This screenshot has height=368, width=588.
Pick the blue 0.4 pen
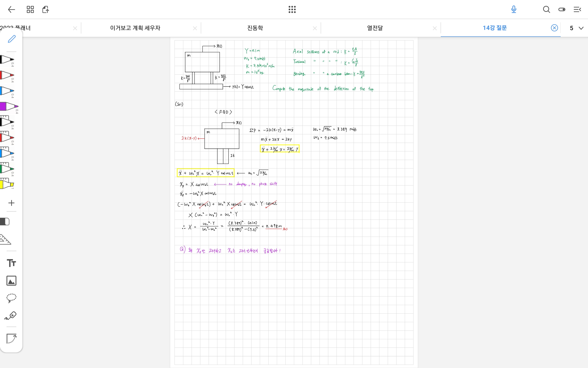pos(7,91)
